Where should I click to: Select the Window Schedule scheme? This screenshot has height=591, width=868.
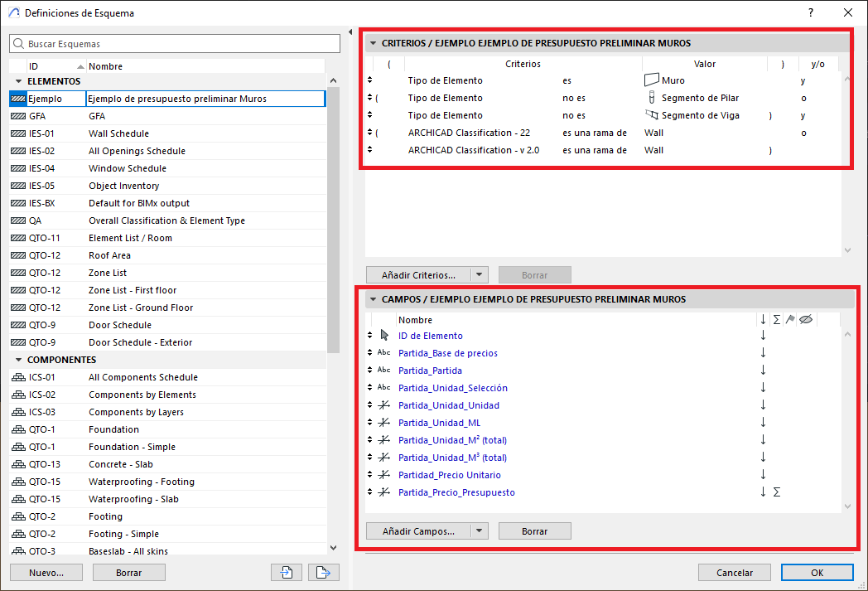click(128, 168)
